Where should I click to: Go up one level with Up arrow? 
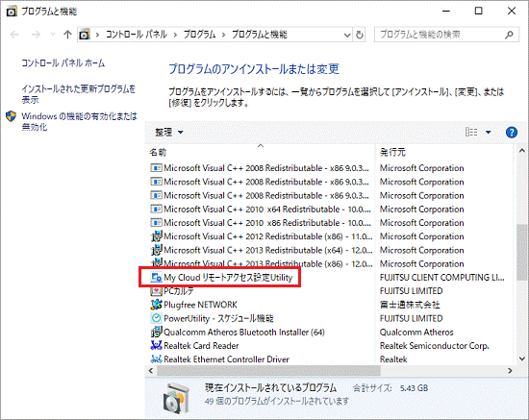tap(67, 35)
